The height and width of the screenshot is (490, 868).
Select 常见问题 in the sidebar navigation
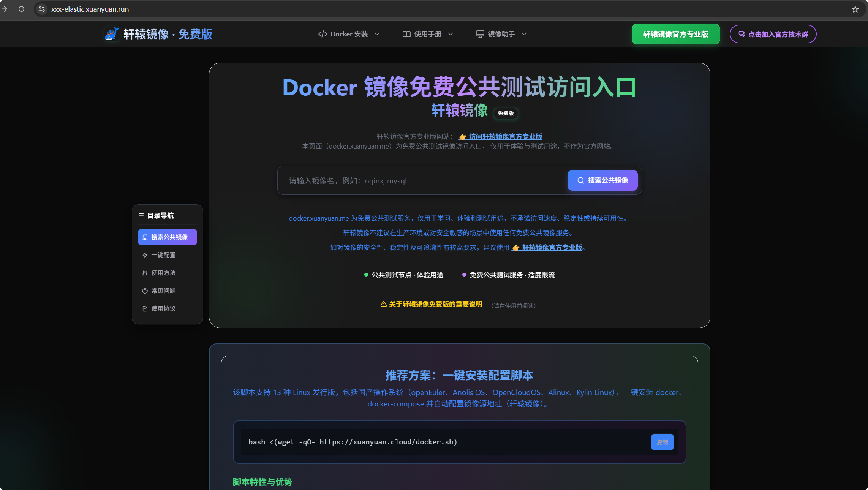coord(163,291)
